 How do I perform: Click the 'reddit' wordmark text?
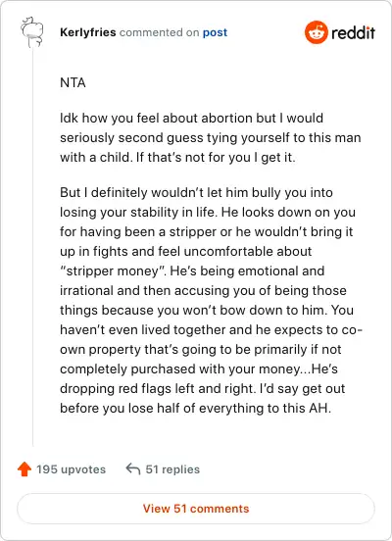coord(353,32)
